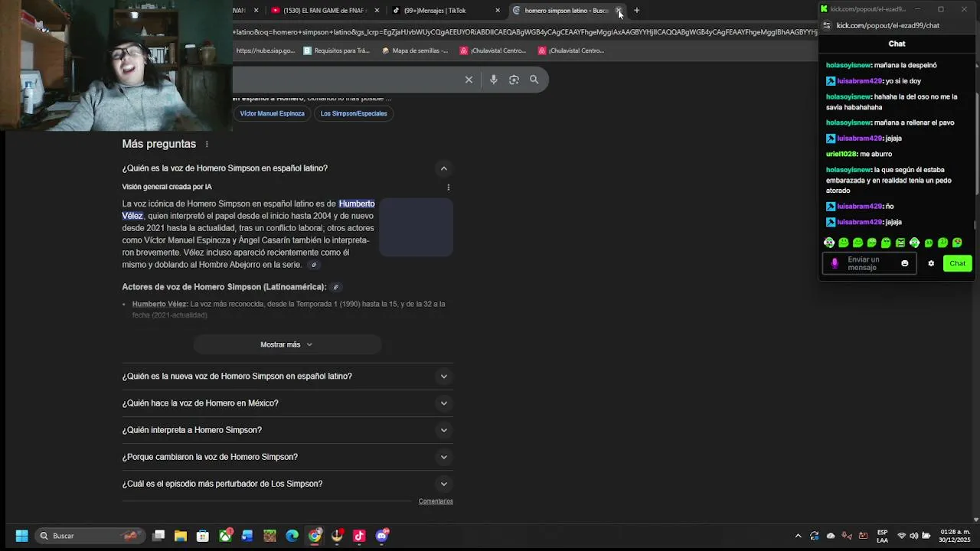Click the magnifying glass search button
This screenshot has height=551, width=980.
[534, 80]
